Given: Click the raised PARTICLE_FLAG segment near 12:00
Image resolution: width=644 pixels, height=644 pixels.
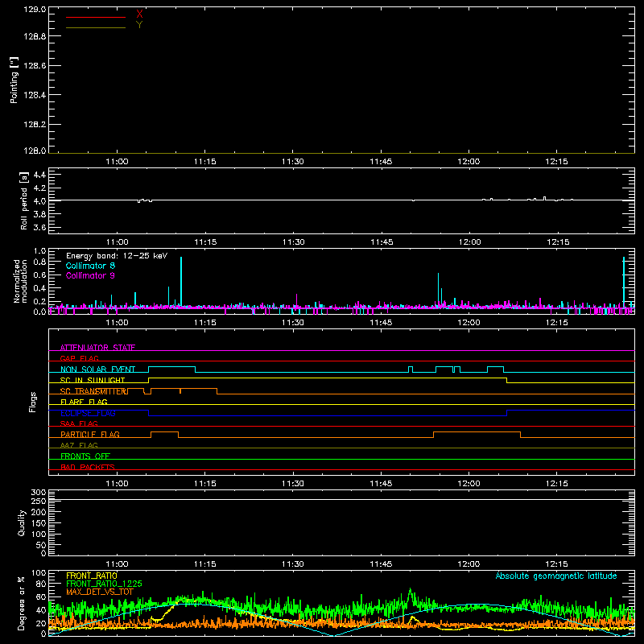Looking at the screenshot, I should tap(477, 432).
